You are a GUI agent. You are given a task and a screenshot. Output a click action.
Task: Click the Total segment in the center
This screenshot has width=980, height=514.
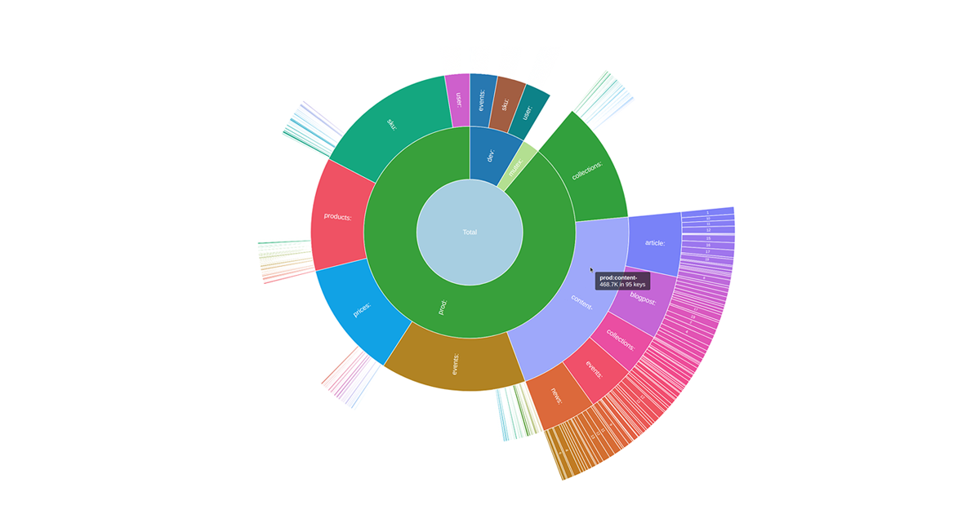coord(470,233)
